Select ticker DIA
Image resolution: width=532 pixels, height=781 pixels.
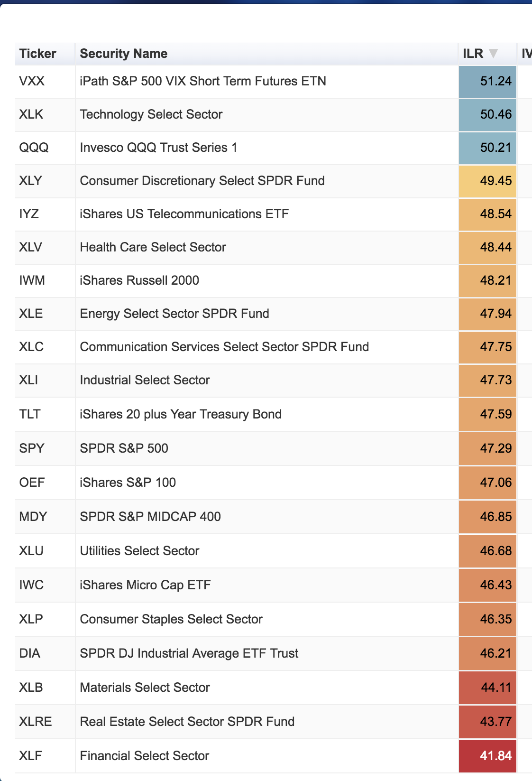pos(30,653)
